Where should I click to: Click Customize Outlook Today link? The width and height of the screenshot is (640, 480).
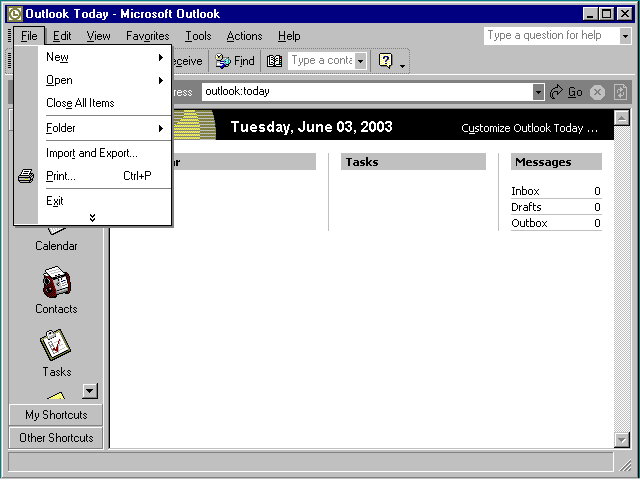529,128
